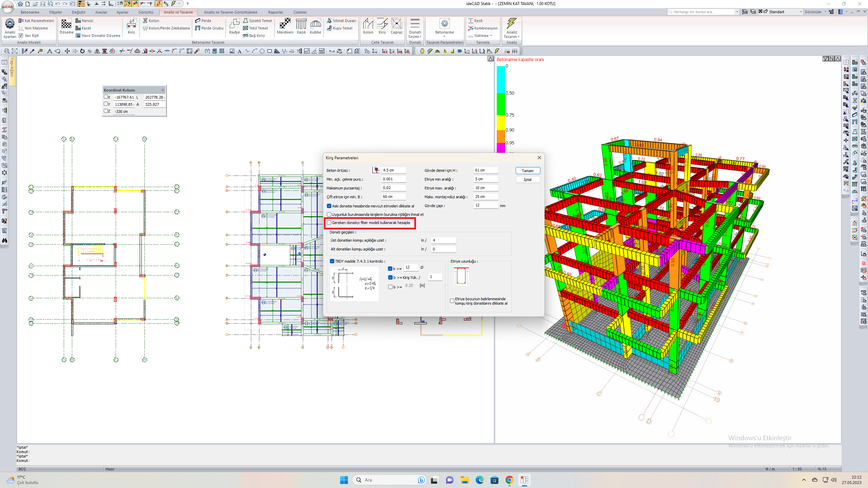Click the Kuyu Temel tool
The height and width of the screenshot is (488, 868).
pyautogui.click(x=339, y=28)
